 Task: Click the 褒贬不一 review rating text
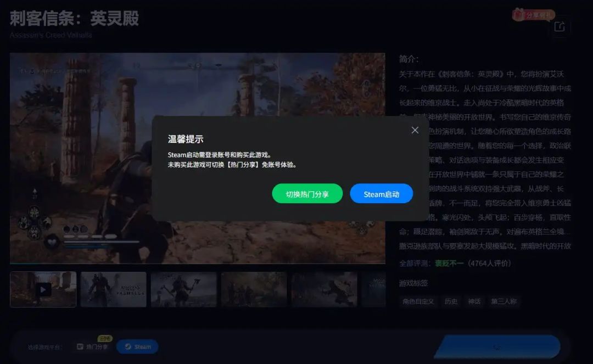point(449,264)
